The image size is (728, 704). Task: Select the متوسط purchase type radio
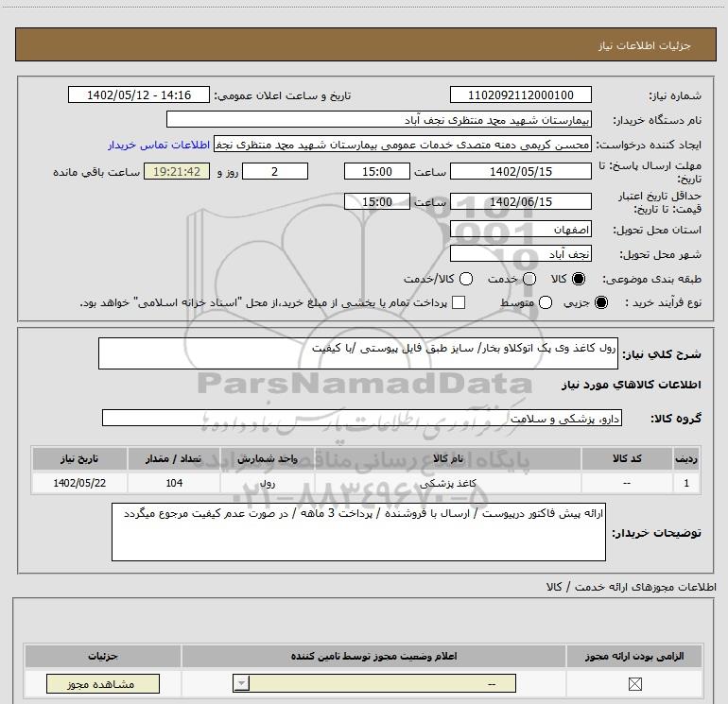click(546, 302)
